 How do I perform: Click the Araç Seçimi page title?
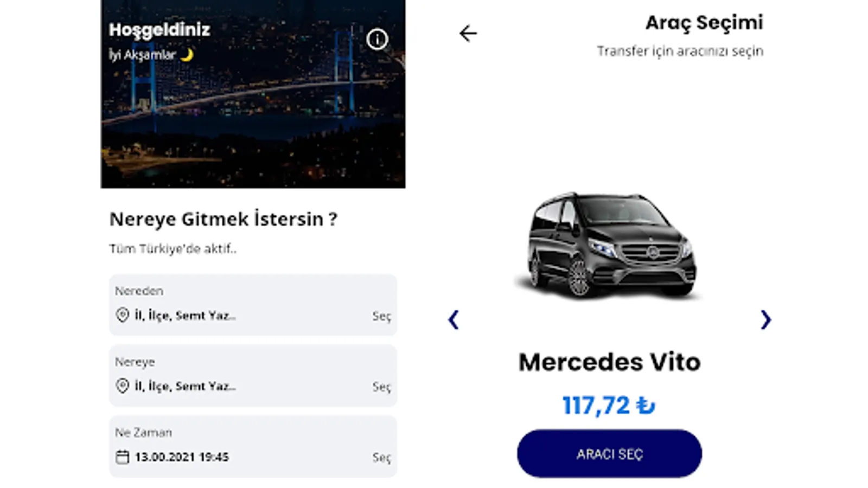pyautogui.click(x=704, y=23)
